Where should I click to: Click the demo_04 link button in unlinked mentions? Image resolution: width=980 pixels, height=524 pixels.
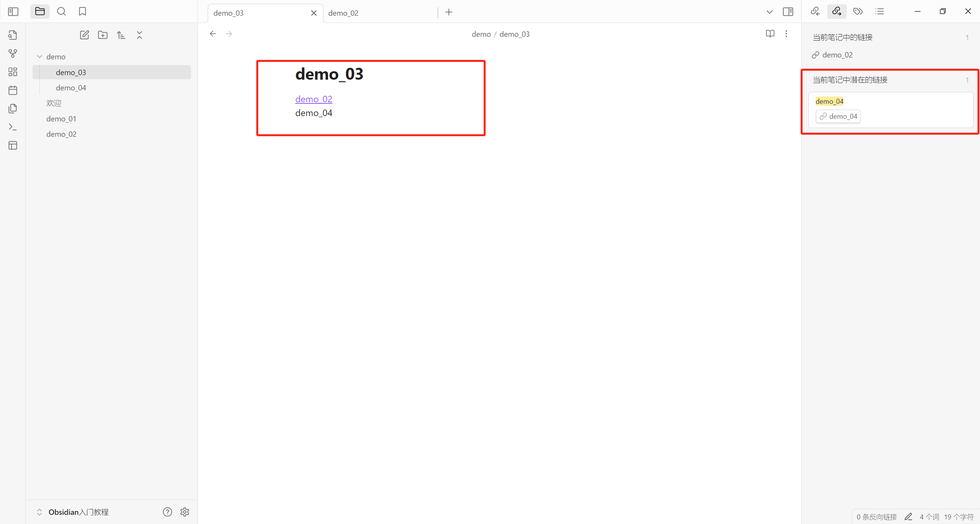coord(838,116)
